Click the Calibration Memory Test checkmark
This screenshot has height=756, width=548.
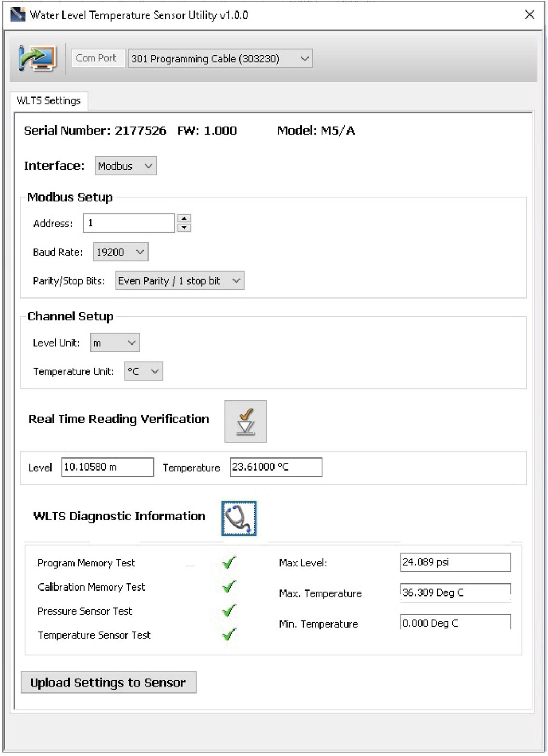click(228, 586)
